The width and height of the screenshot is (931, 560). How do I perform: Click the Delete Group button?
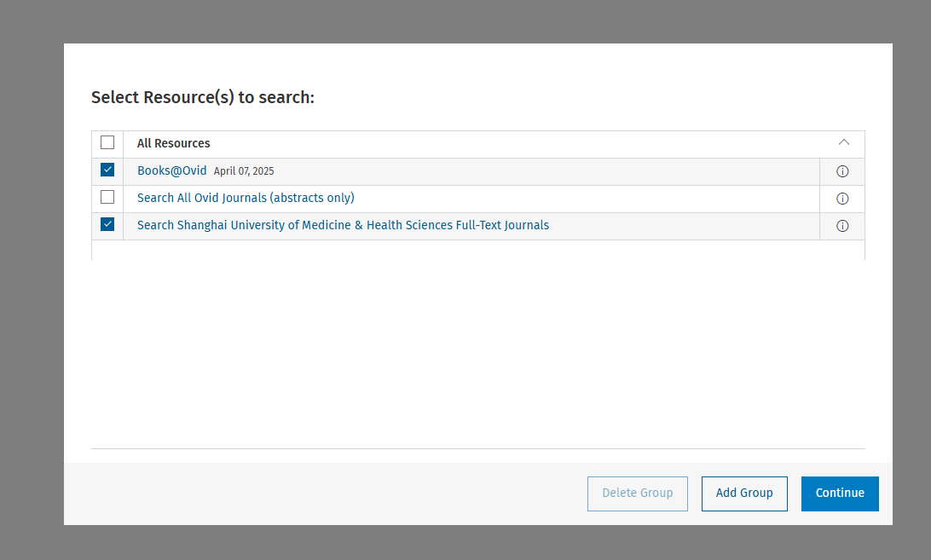click(637, 494)
